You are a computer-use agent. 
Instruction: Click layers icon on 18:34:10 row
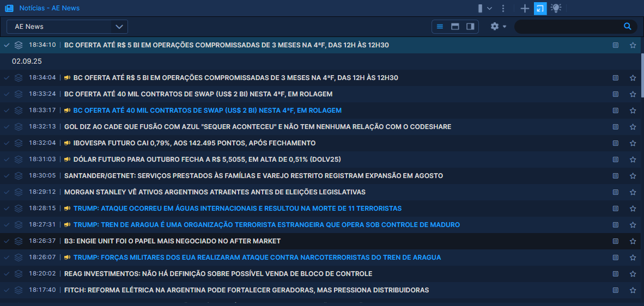[19, 45]
